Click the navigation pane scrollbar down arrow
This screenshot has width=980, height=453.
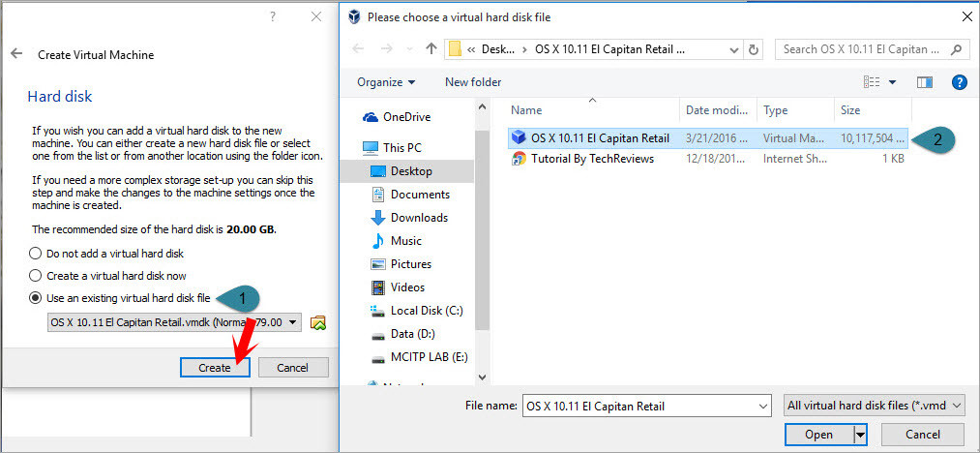481,377
